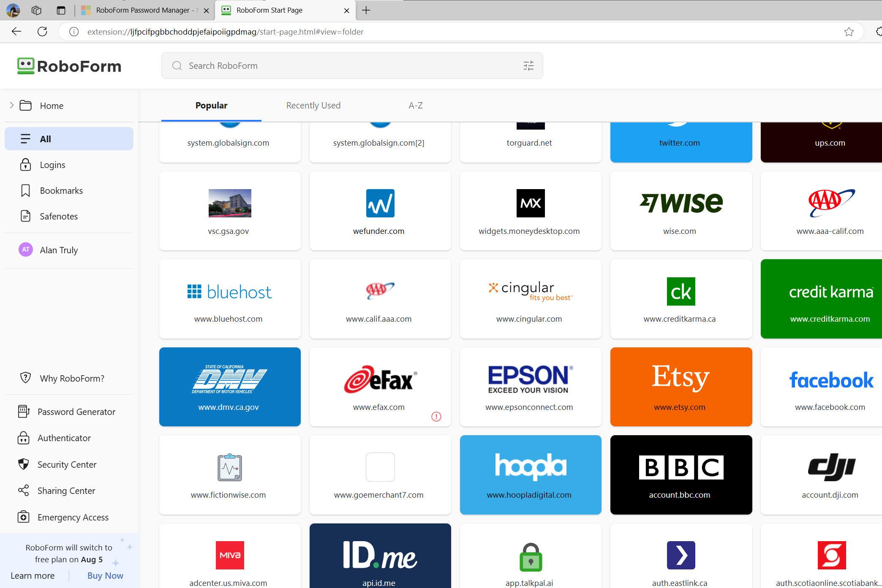Screen dimensions: 882x588
Task: Open the www.etsy.com login entry
Action: (x=680, y=387)
